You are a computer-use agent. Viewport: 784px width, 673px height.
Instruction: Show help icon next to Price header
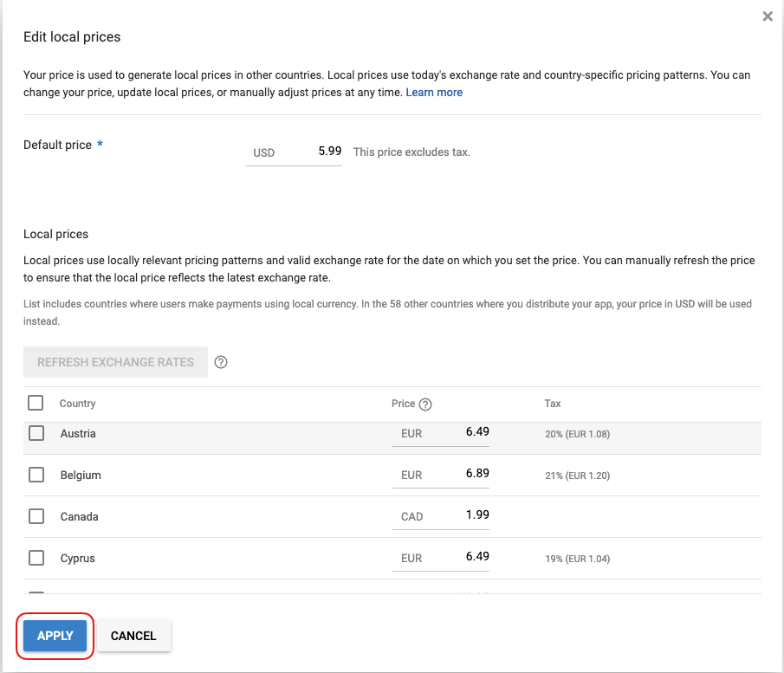pos(425,404)
